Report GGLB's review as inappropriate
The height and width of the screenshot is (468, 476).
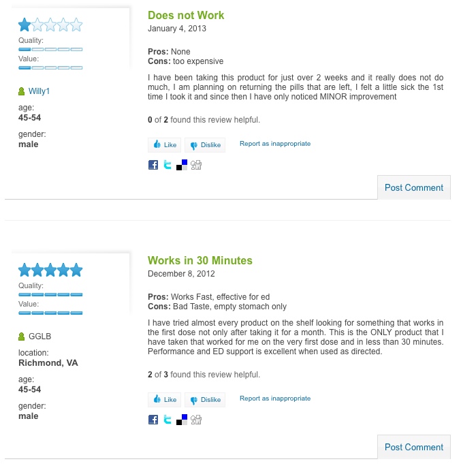(x=275, y=399)
